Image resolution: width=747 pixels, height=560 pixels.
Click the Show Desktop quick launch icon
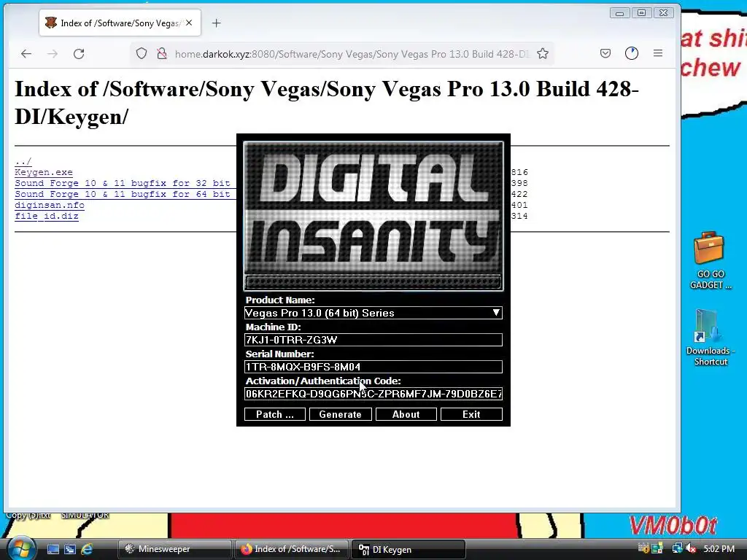coord(53,549)
